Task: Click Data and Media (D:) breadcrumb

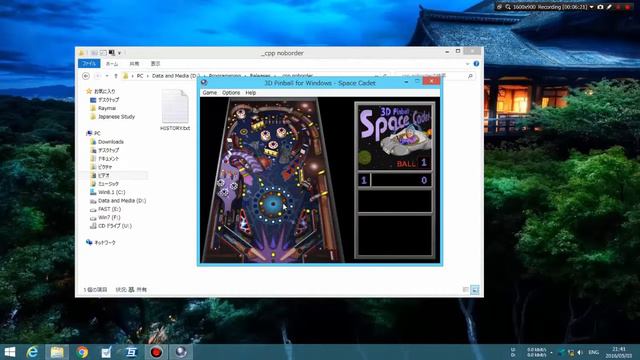Action: pos(176,76)
